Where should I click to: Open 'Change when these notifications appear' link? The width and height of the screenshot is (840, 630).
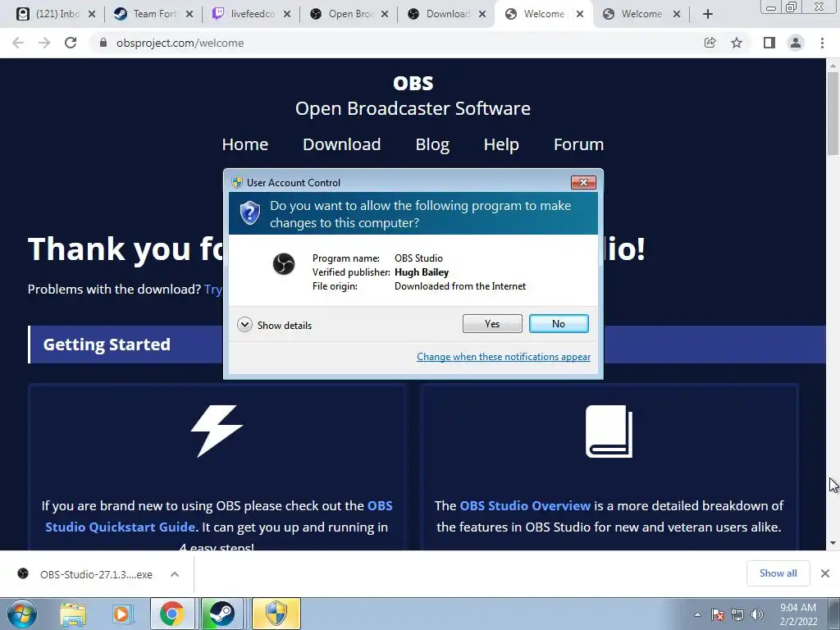pos(504,357)
